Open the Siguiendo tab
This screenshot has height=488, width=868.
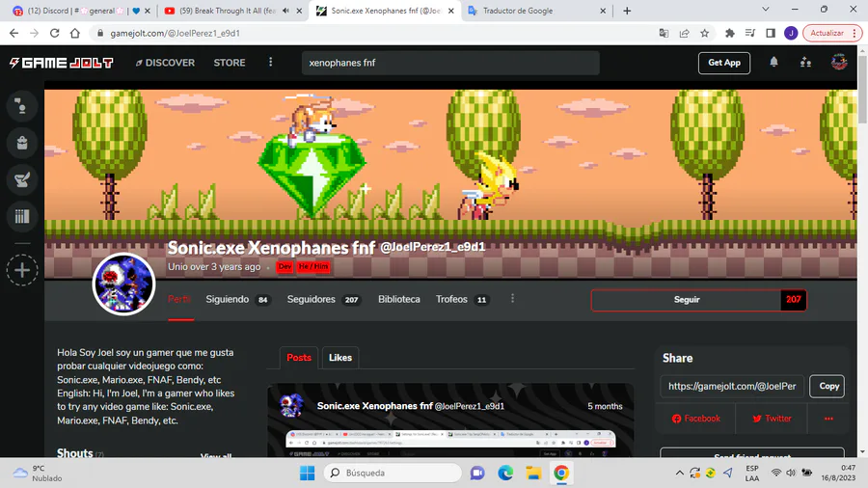(x=238, y=299)
